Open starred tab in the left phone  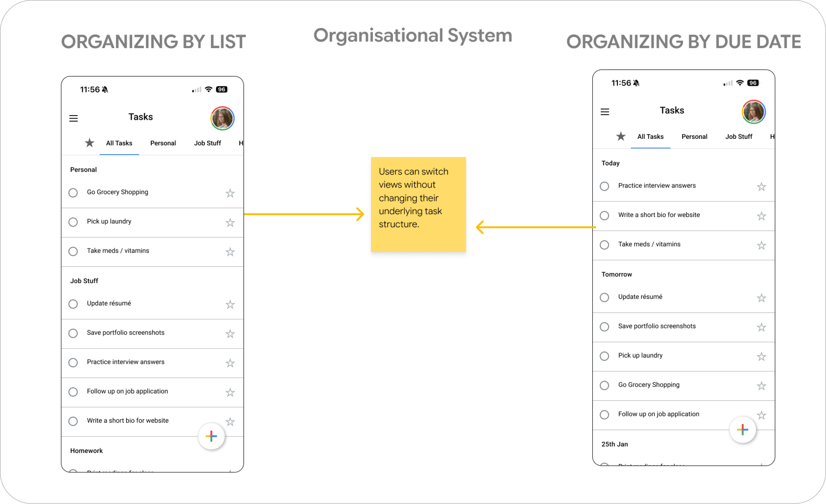(x=89, y=143)
